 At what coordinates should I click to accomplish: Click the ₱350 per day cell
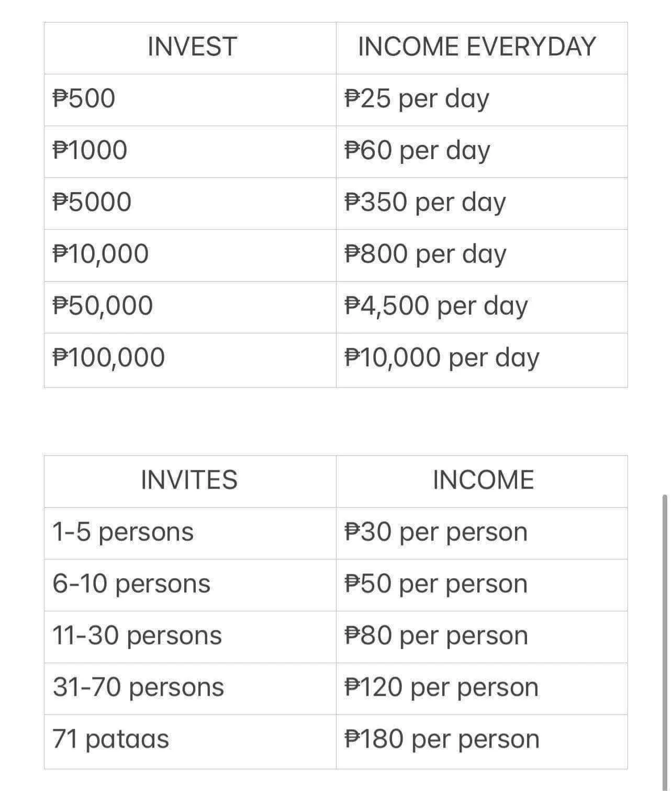(481, 203)
